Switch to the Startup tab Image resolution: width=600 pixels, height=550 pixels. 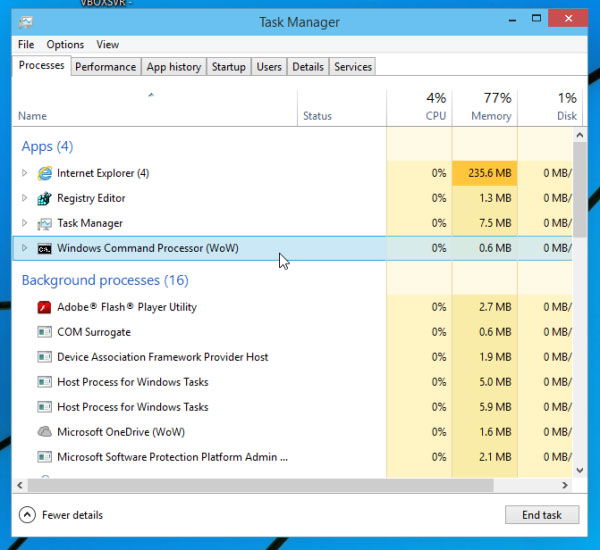click(229, 67)
